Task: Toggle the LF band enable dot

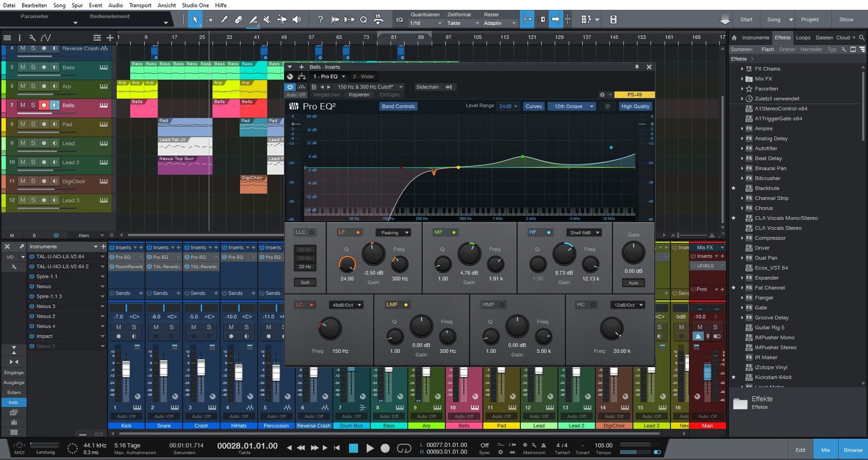Action: tap(358, 232)
